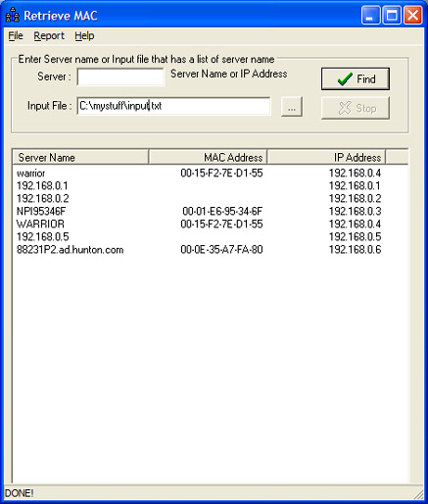Minimize the Retrieve MAC window
This screenshot has width=428, height=504.
coord(370,16)
